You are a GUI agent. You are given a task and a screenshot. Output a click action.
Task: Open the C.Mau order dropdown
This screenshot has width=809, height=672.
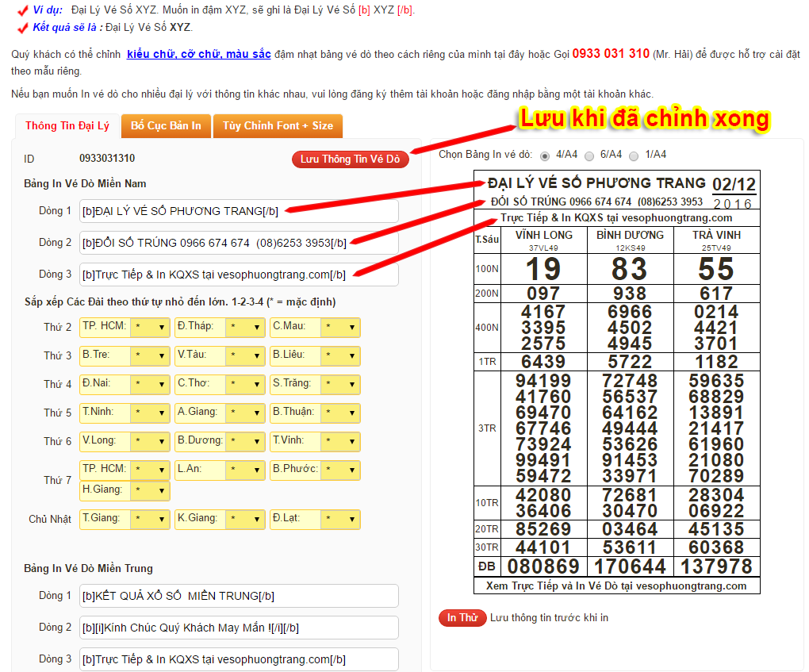339,328
